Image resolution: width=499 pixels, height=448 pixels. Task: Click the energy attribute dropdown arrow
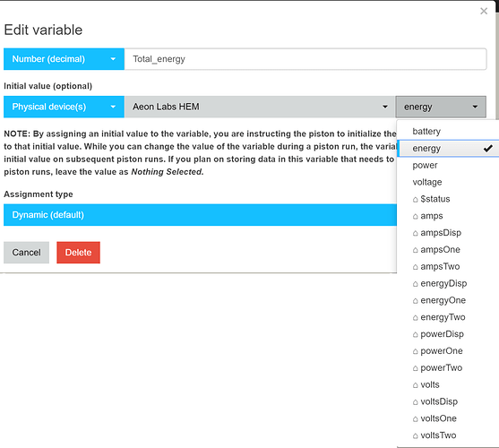[x=475, y=107]
